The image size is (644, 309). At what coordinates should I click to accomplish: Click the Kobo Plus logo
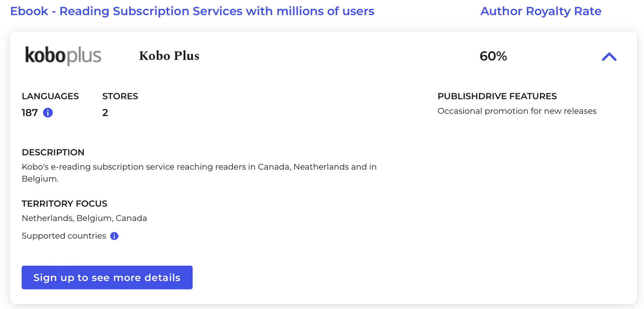(62, 56)
